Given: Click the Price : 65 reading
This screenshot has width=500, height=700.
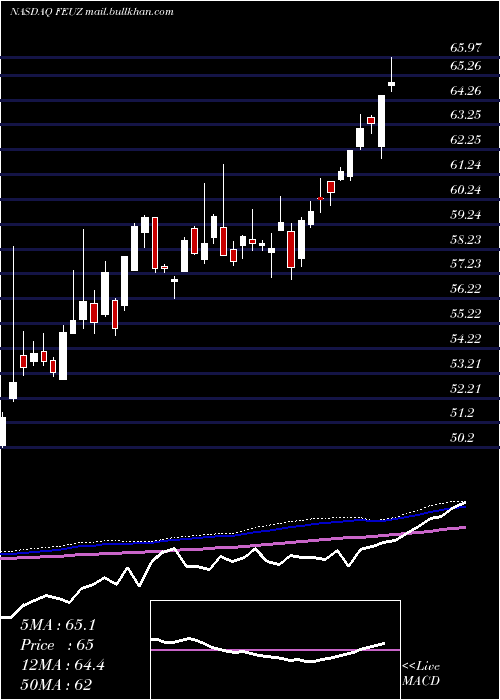Looking at the screenshot, I should pyautogui.click(x=57, y=646).
